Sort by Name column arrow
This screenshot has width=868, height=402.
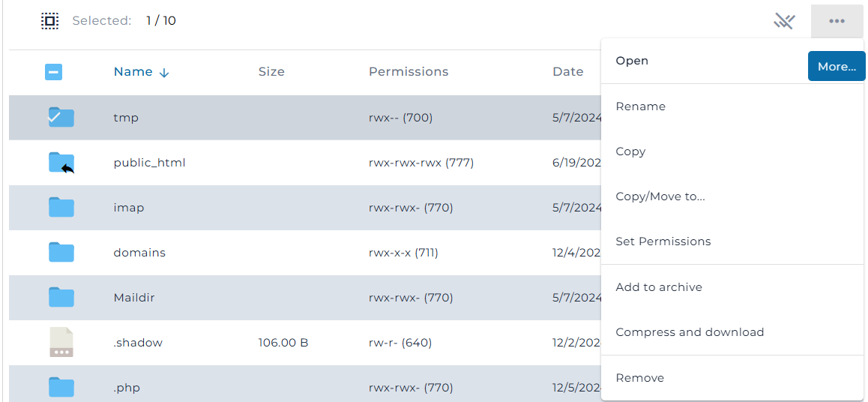164,73
